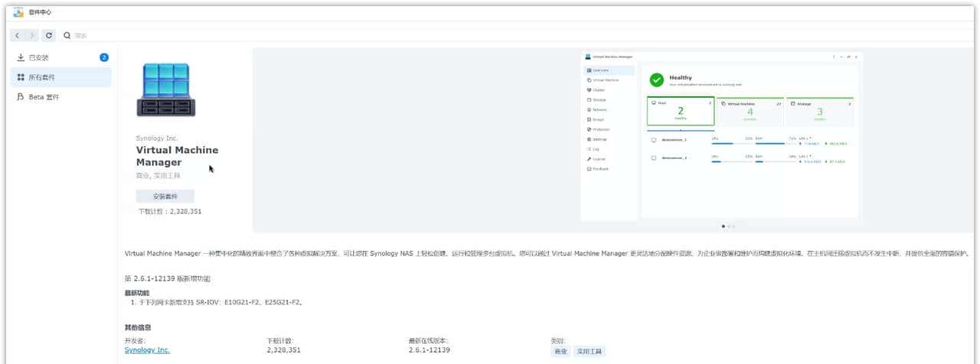Click the download icon beside 已安装
The height and width of the screenshot is (364, 980).
coord(21,57)
